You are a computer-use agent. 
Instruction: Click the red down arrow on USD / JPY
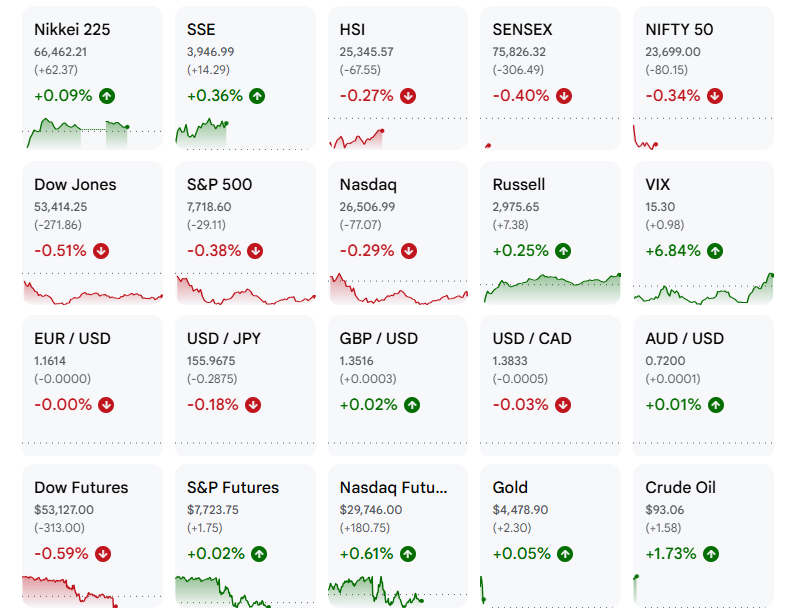[253, 405]
